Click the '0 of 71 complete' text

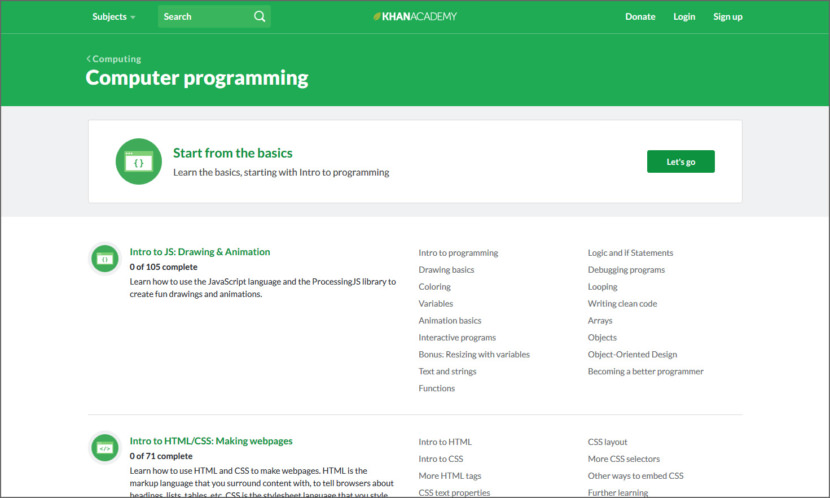coord(161,456)
